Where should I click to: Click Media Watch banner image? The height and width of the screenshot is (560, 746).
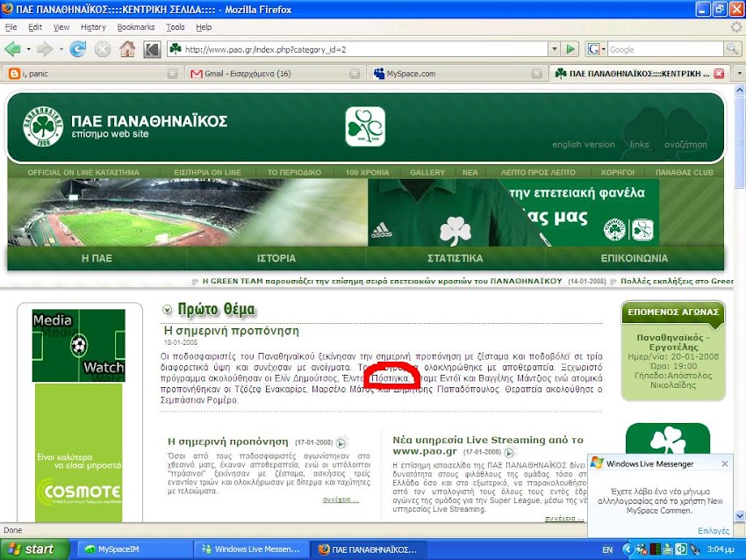[78, 346]
